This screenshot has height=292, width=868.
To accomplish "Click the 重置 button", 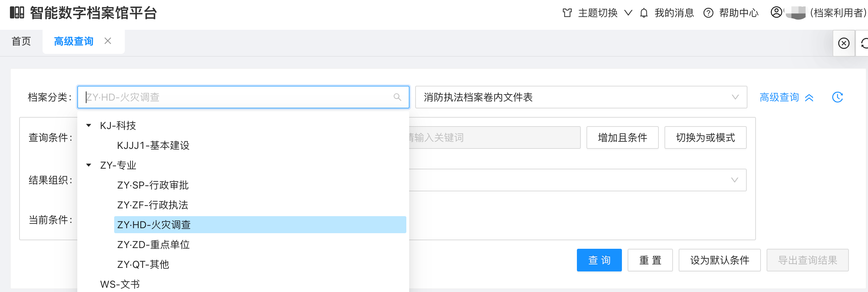I will click(650, 260).
